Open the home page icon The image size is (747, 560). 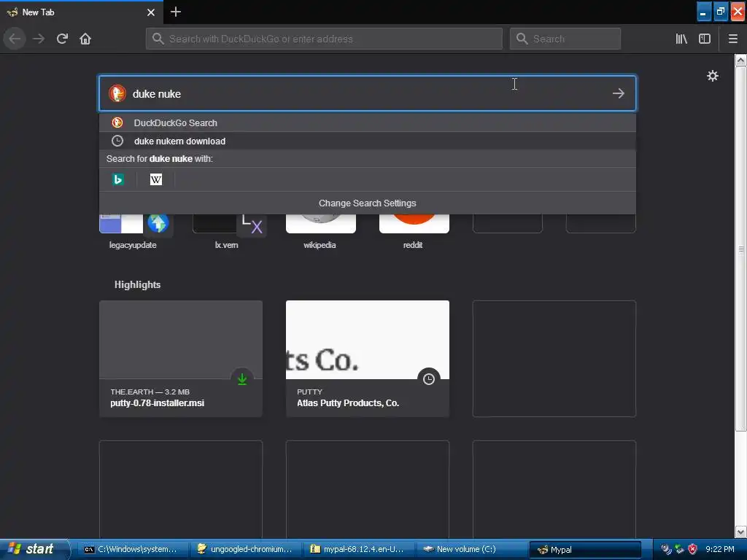pyautogui.click(x=85, y=39)
